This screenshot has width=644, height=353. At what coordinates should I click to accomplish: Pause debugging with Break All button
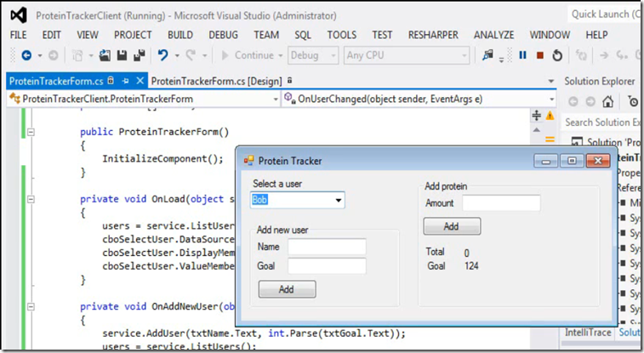click(x=523, y=55)
